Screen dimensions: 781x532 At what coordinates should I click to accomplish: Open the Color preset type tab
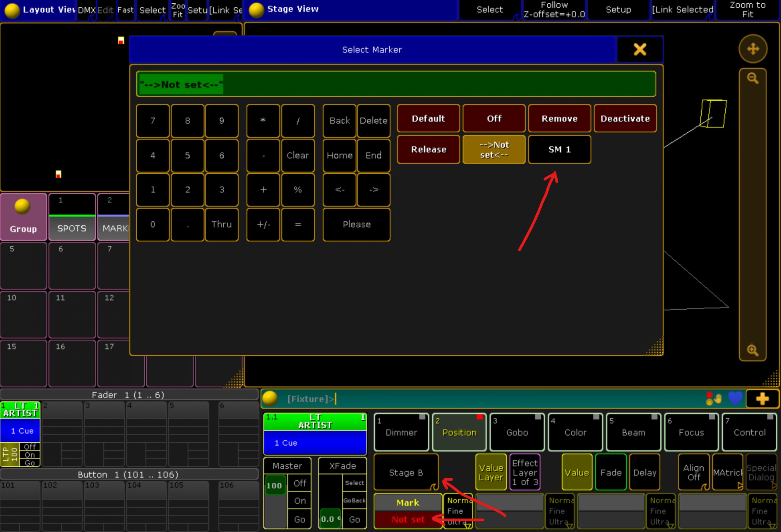(x=575, y=432)
